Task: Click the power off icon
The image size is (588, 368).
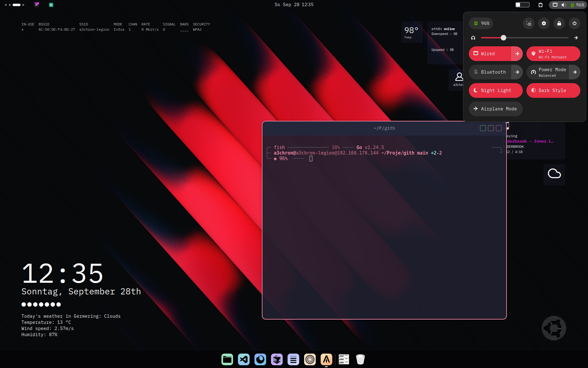Action: 574,23
